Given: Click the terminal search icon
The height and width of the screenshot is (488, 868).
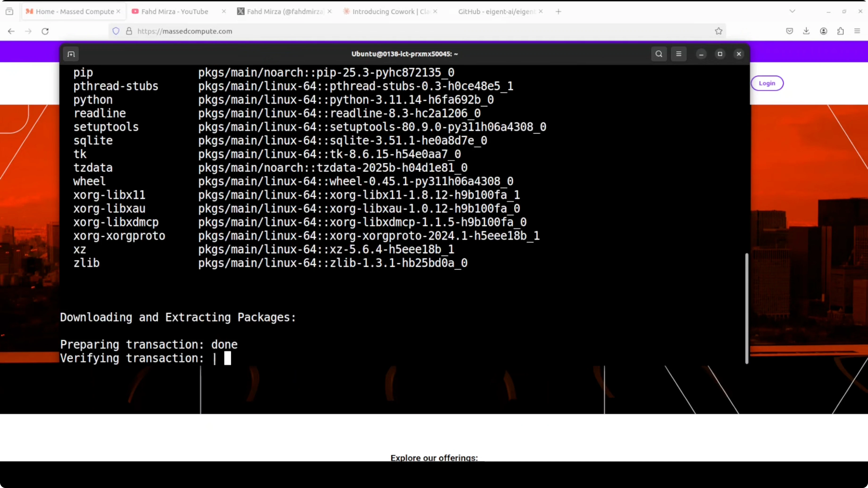Looking at the screenshot, I should click(x=659, y=54).
